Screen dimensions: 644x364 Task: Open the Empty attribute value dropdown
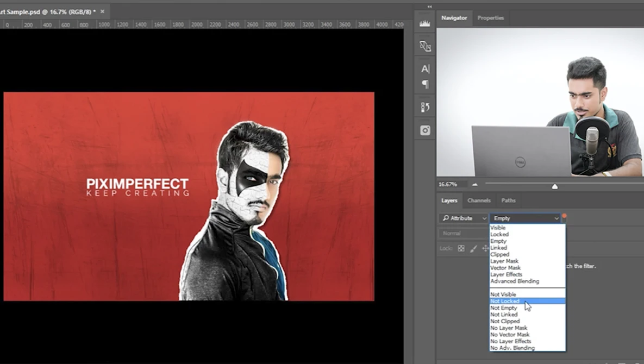click(x=526, y=218)
